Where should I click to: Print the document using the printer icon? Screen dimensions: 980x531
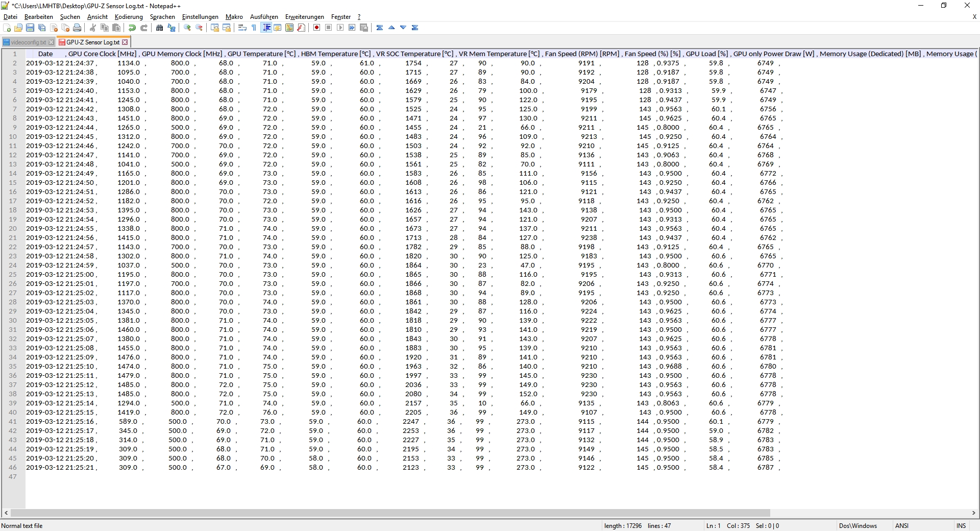(x=77, y=28)
